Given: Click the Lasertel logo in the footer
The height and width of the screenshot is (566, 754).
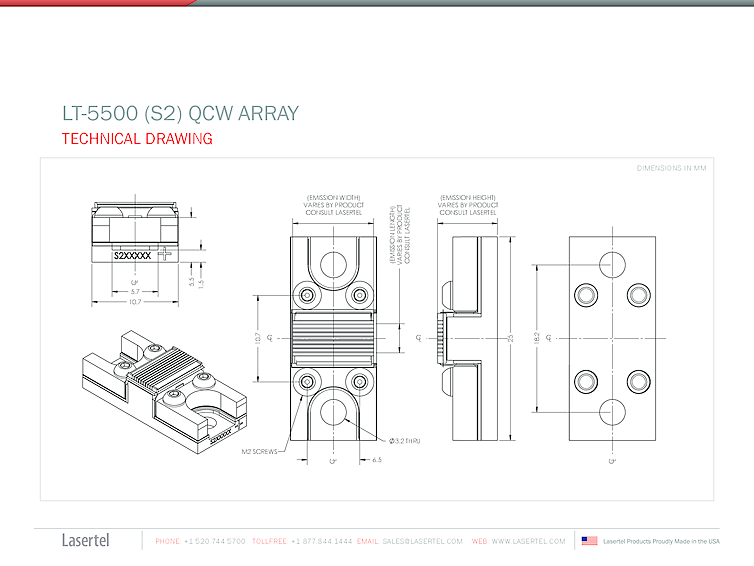Looking at the screenshot, I should (86, 541).
